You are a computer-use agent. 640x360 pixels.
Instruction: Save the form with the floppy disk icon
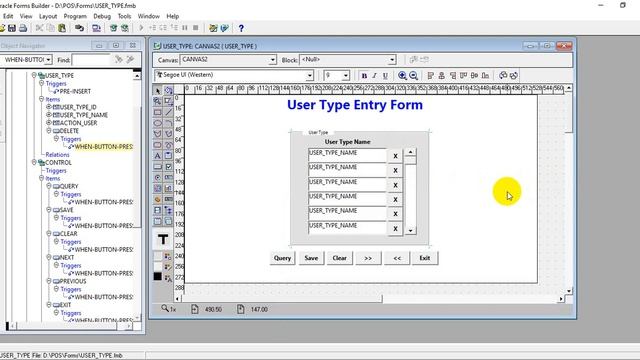click(x=12, y=28)
